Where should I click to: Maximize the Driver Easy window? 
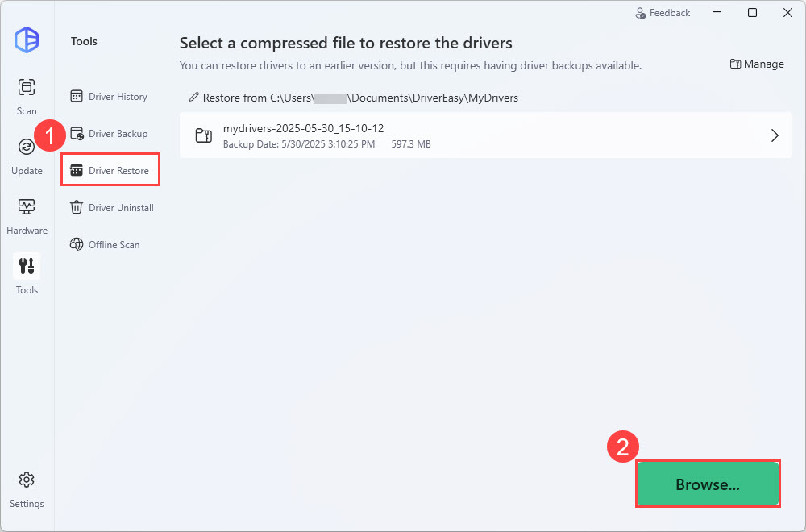tap(752, 13)
